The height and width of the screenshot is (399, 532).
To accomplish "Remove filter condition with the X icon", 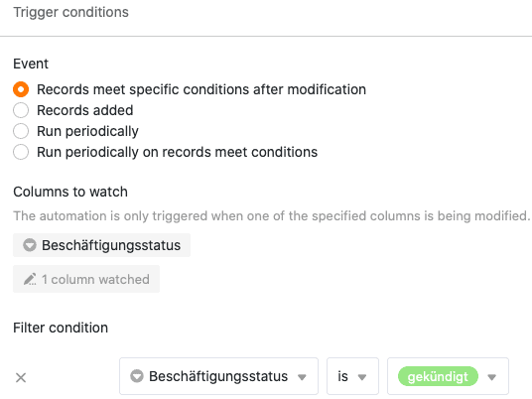I will (21, 377).
